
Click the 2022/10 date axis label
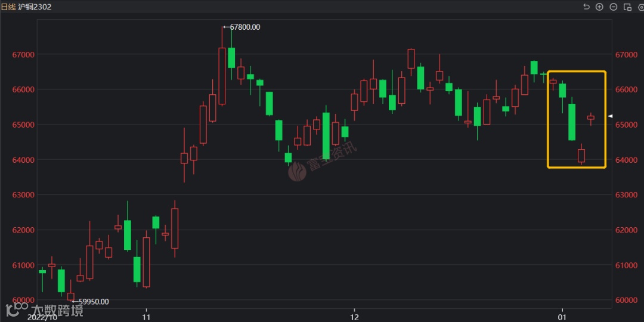click(42, 317)
